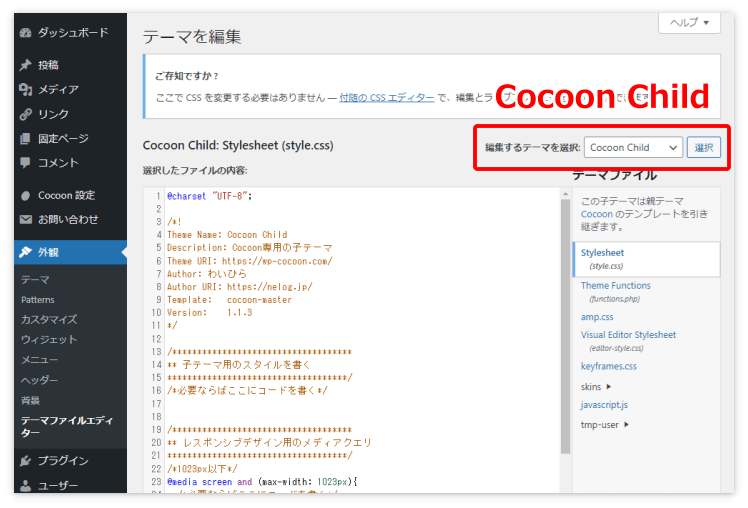
Task: Click the speech bubble icon beside コメント
Action: [26, 163]
